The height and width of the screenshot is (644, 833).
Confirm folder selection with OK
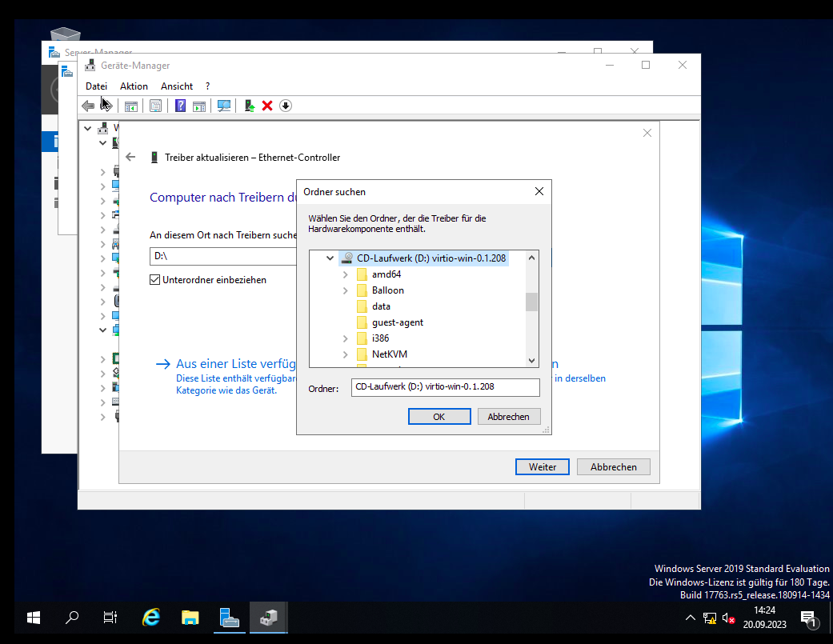click(439, 417)
